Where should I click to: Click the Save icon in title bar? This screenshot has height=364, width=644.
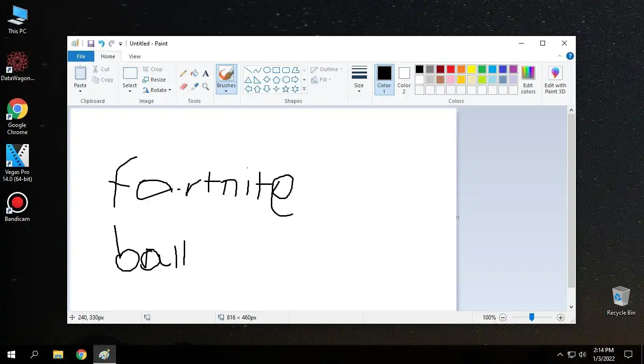click(91, 44)
